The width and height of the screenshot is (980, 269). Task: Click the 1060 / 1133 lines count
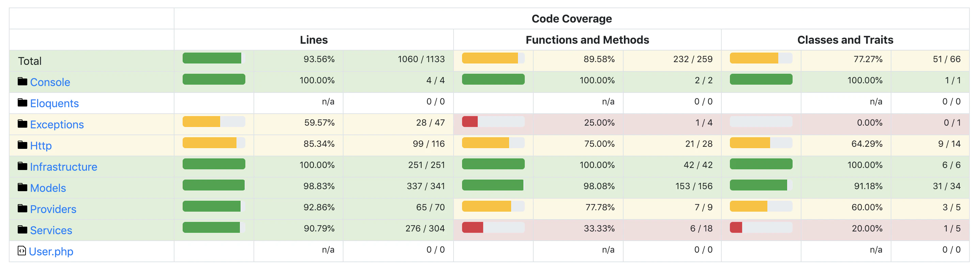tap(421, 59)
